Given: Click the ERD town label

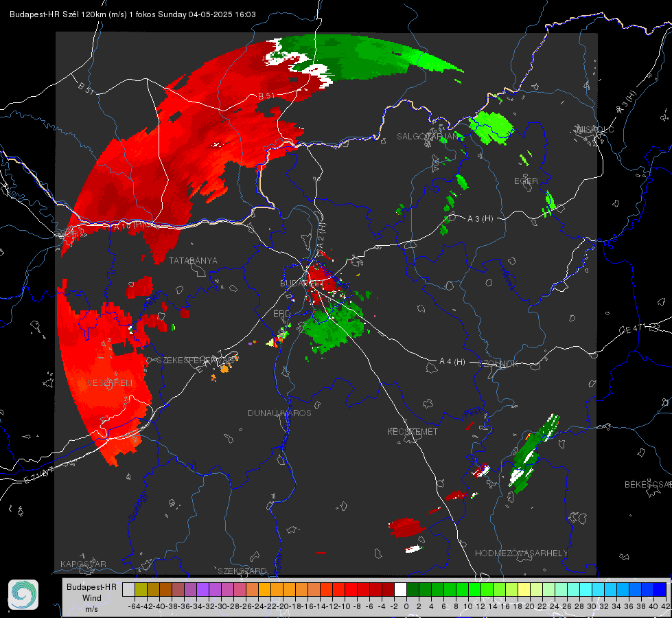Looking at the screenshot, I should tap(281, 314).
